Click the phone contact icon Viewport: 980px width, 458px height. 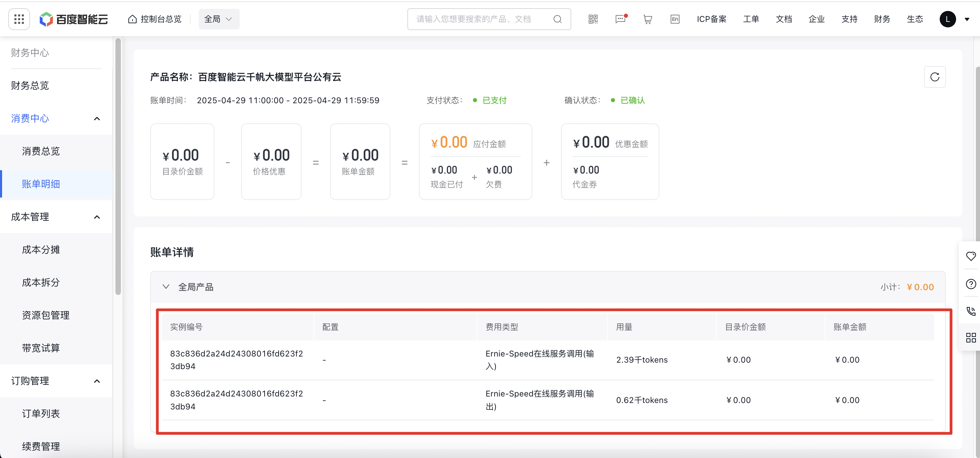click(971, 311)
